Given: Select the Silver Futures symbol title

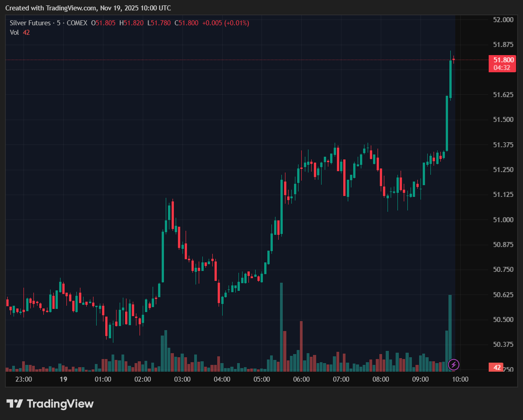Looking at the screenshot, I should 30,23.
